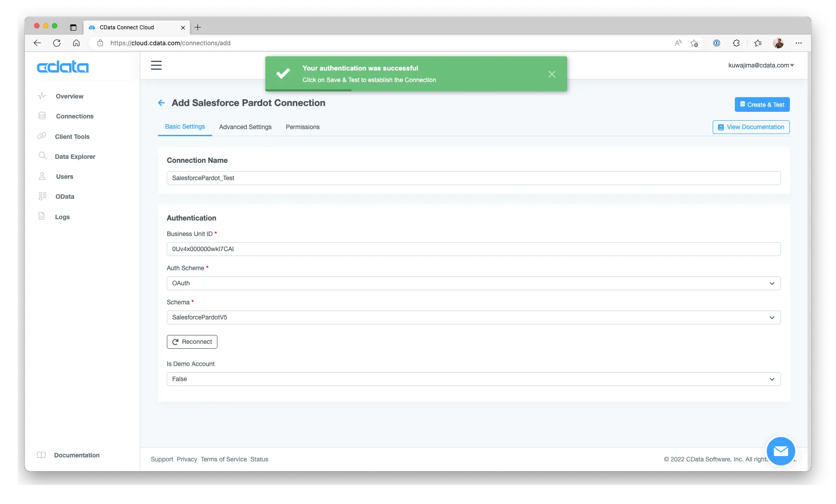Open the Is Demo Account dropdown
The height and width of the screenshot is (504, 836).
pyautogui.click(x=473, y=379)
